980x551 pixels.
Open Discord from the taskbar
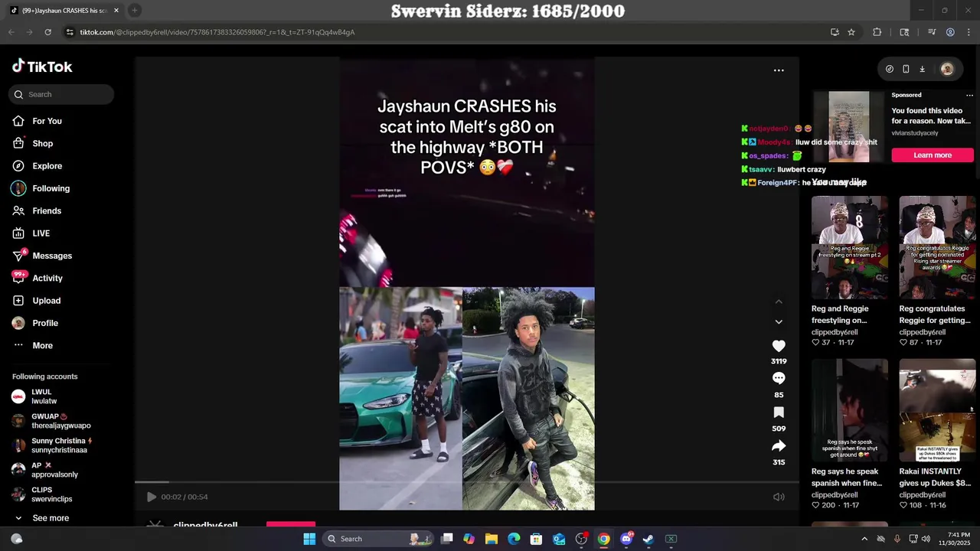click(626, 539)
